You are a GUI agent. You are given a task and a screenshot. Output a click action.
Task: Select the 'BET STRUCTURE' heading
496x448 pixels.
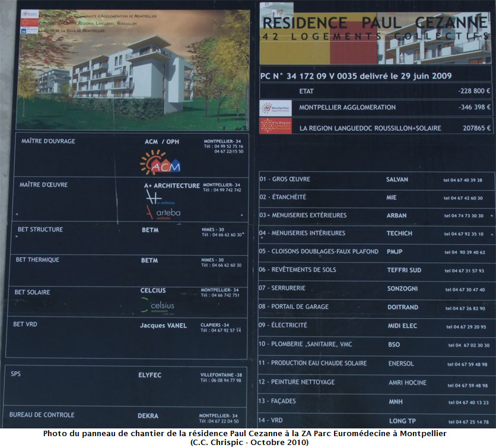(x=40, y=230)
